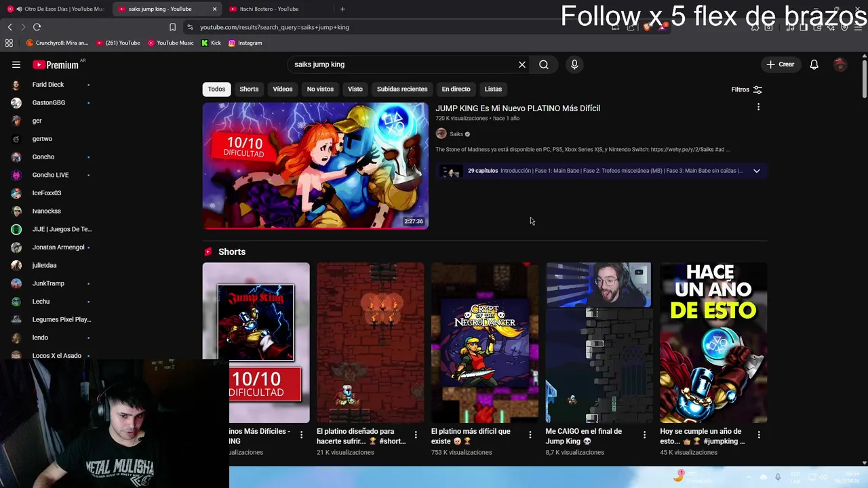Open the 'HACE UN AÑO DE ESTO' short thumbnail
This screenshot has width=868, height=488.
click(x=713, y=342)
